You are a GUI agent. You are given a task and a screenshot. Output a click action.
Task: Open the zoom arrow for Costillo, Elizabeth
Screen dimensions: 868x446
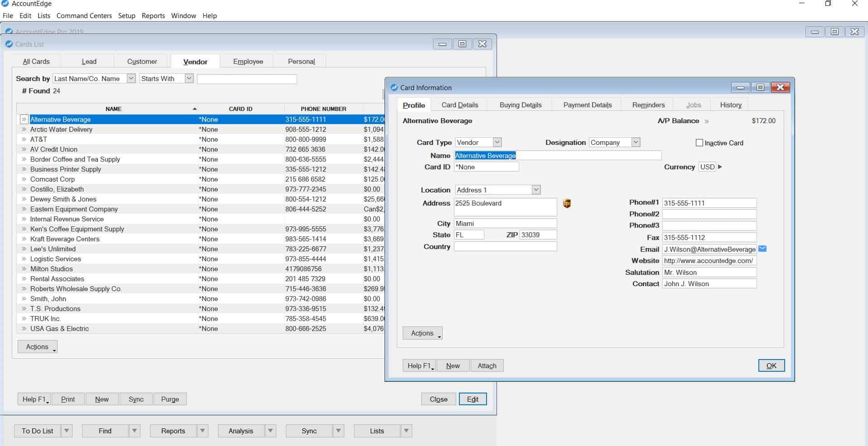[x=24, y=189]
